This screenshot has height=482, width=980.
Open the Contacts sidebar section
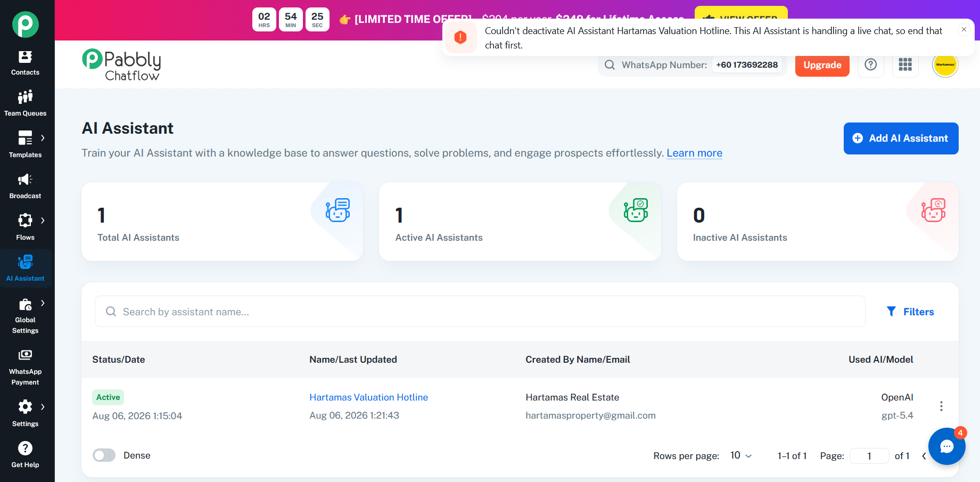[x=25, y=63]
